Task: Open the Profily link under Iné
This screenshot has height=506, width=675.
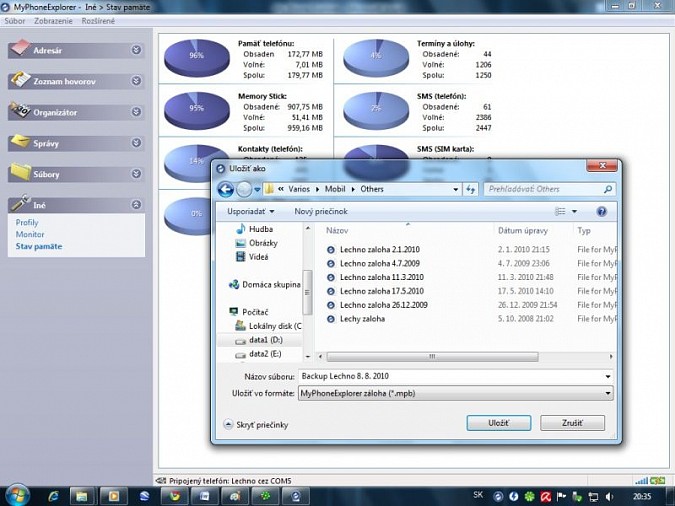Action: pyautogui.click(x=27, y=223)
